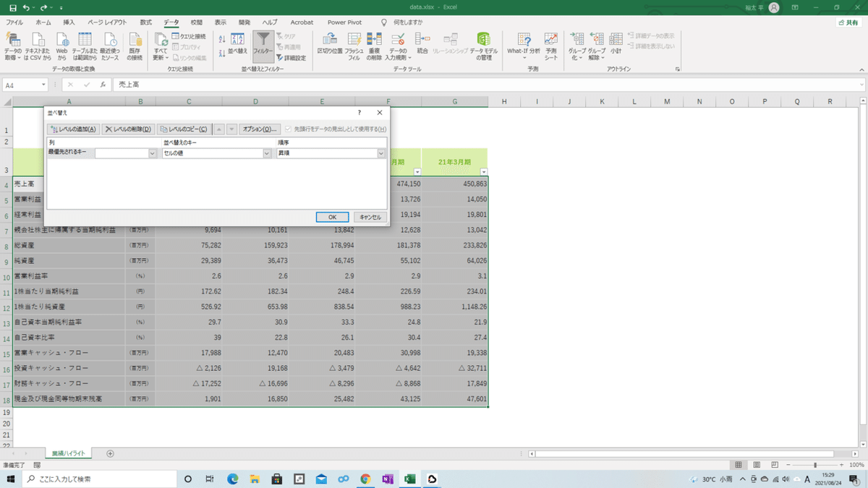Toggle 先頭行をデータの見出しとして使用する checkbox
Screen dimensions: 868x488
288,129
